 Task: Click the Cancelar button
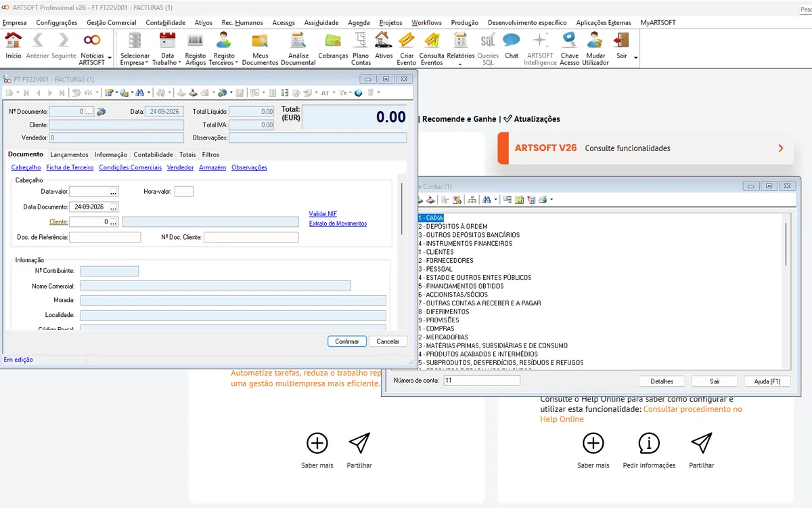pyautogui.click(x=388, y=341)
